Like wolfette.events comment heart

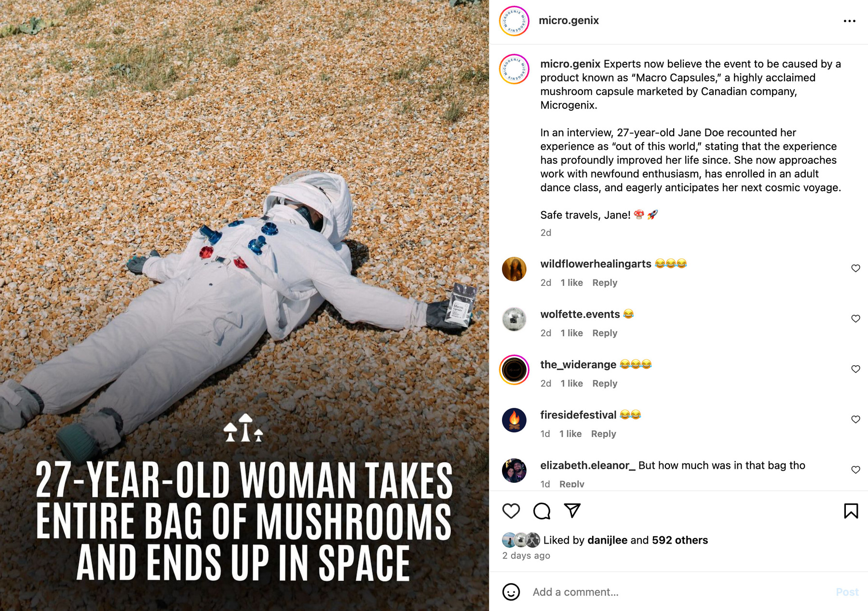(x=855, y=319)
